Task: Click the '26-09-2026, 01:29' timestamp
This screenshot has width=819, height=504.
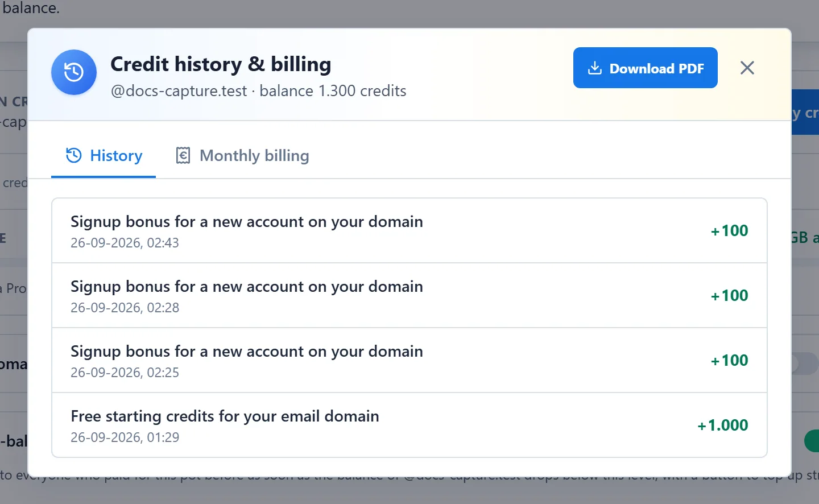Action: point(125,437)
